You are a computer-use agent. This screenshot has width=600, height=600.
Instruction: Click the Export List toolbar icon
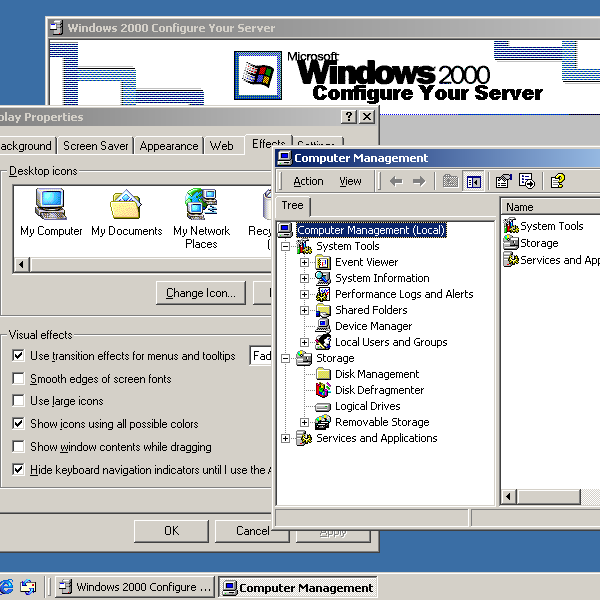coord(527,181)
